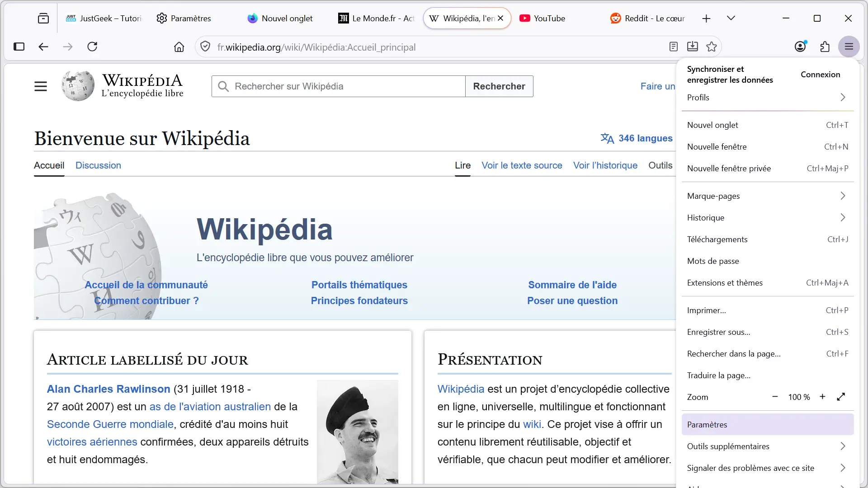The height and width of the screenshot is (488, 868).
Task: Open the Extensions puzzle icon
Action: click(825, 47)
